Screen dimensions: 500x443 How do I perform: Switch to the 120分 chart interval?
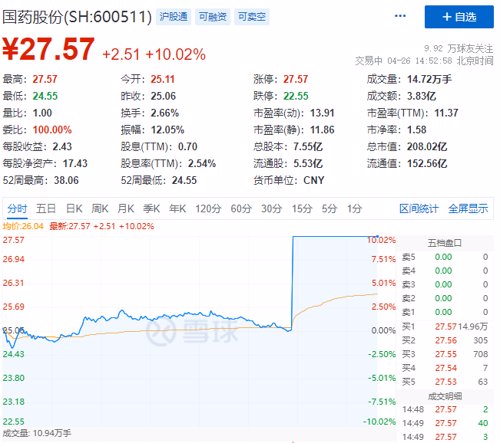pyautogui.click(x=208, y=209)
